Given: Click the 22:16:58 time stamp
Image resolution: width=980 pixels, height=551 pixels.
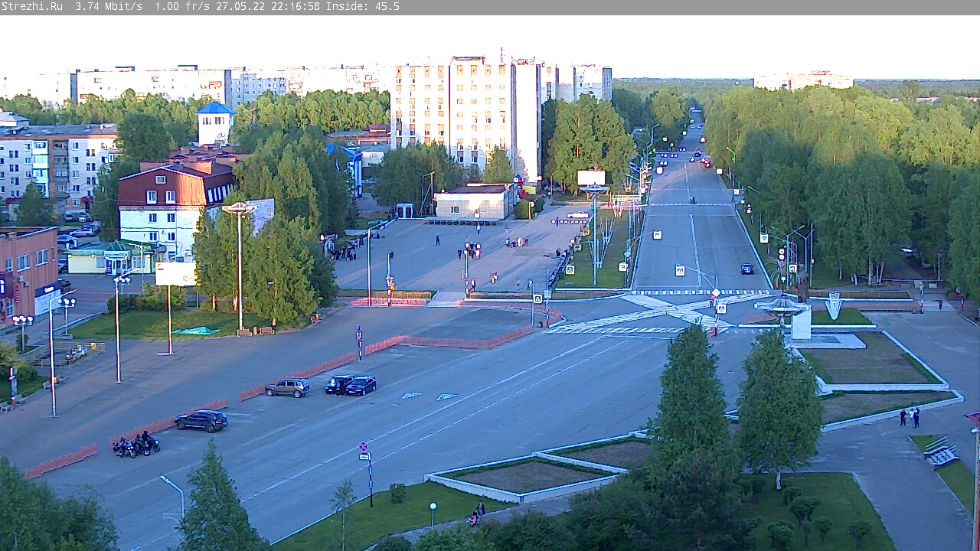Looking at the screenshot, I should [295, 7].
